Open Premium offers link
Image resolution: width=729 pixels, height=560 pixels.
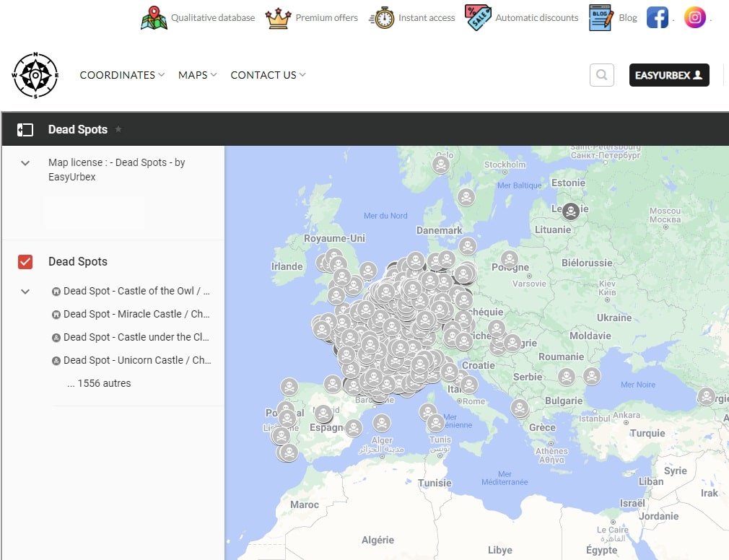(x=326, y=17)
